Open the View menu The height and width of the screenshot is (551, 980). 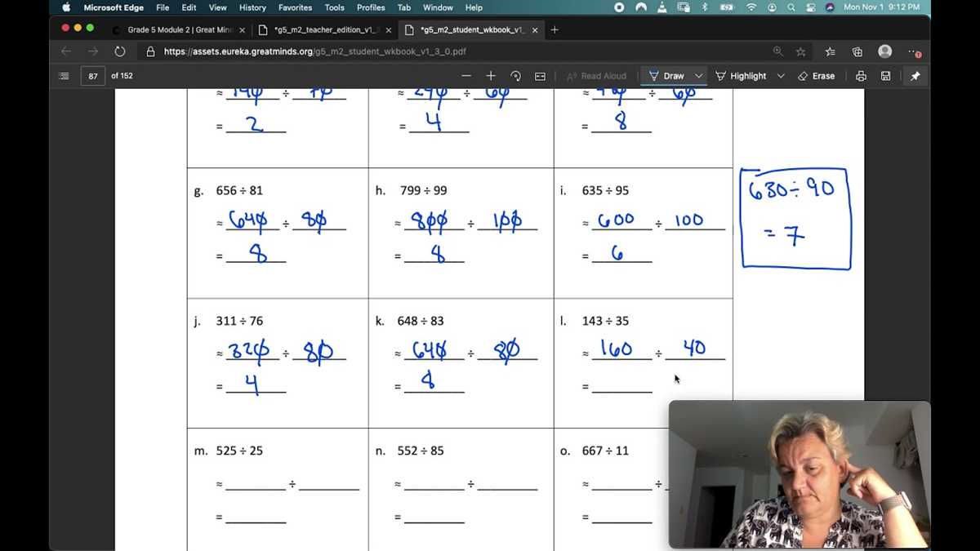218,7
